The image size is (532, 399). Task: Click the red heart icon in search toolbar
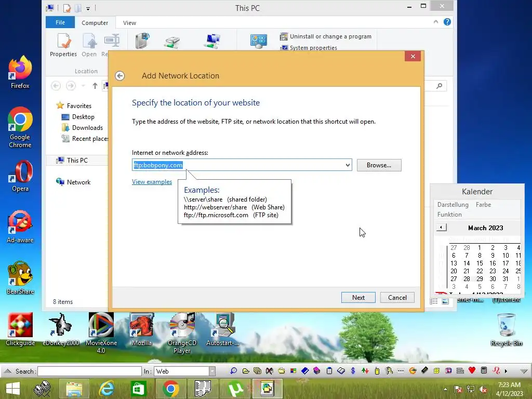tap(472, 370)
